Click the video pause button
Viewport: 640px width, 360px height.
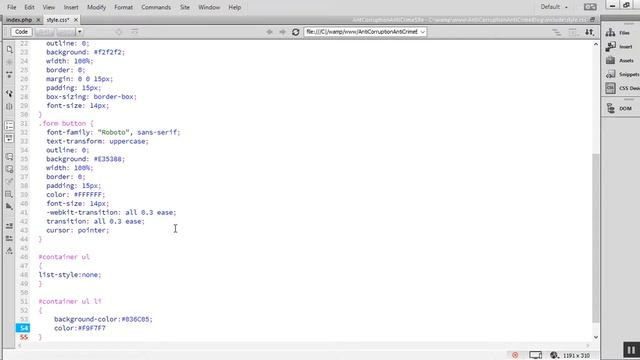click(x=631, y=350)
